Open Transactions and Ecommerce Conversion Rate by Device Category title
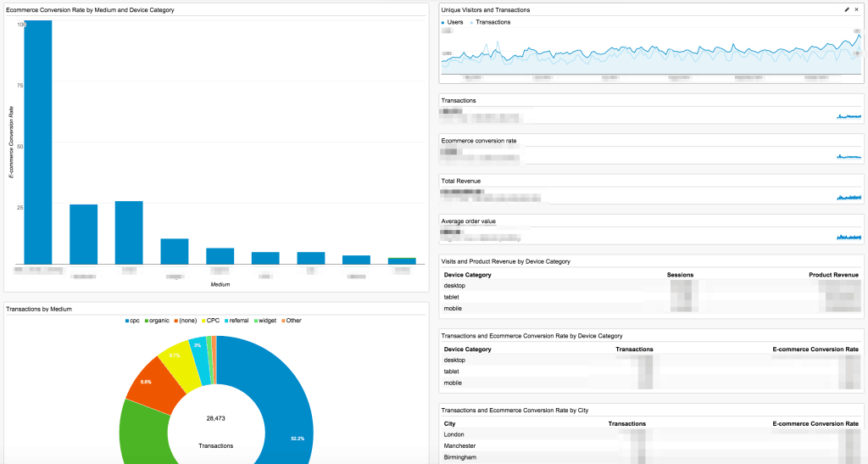 531,336
